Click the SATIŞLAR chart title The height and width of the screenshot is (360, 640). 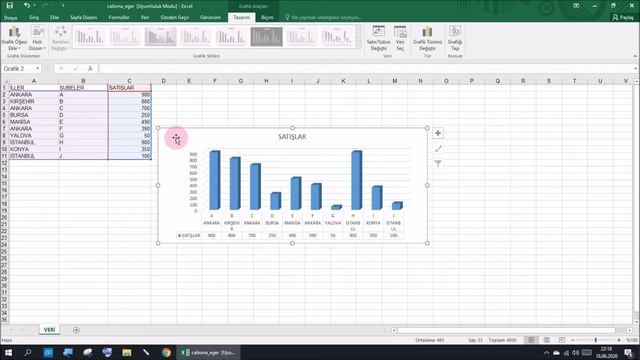(292, 137)
